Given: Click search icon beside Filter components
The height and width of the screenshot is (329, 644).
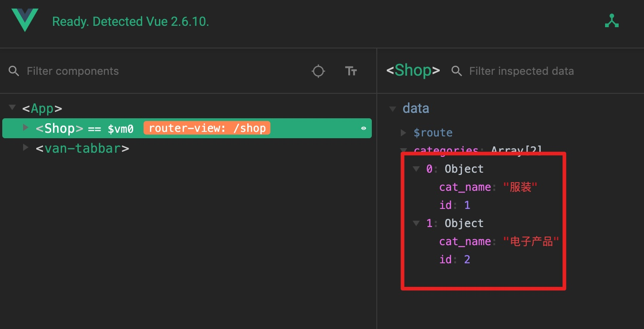Looking at the screenshot, I should click(14, 71).
